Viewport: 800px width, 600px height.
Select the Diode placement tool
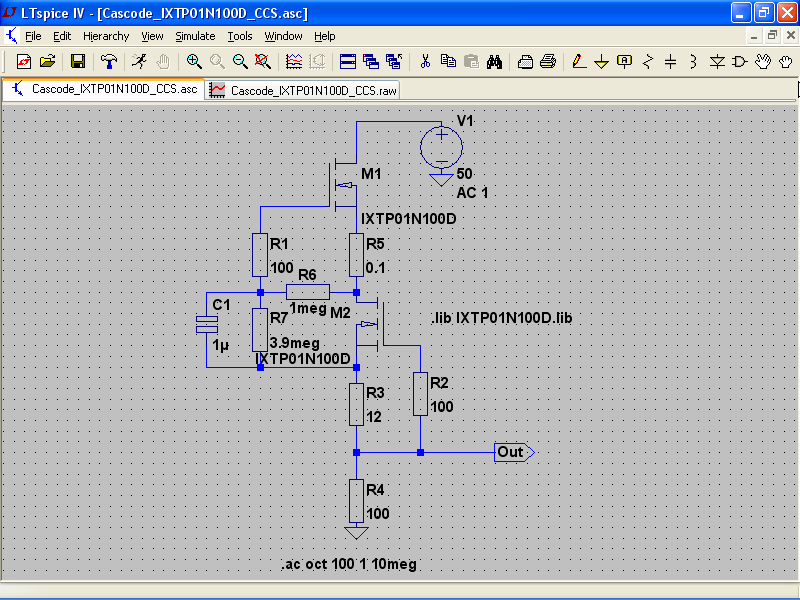pyautogui.click(x=717, y=62)
